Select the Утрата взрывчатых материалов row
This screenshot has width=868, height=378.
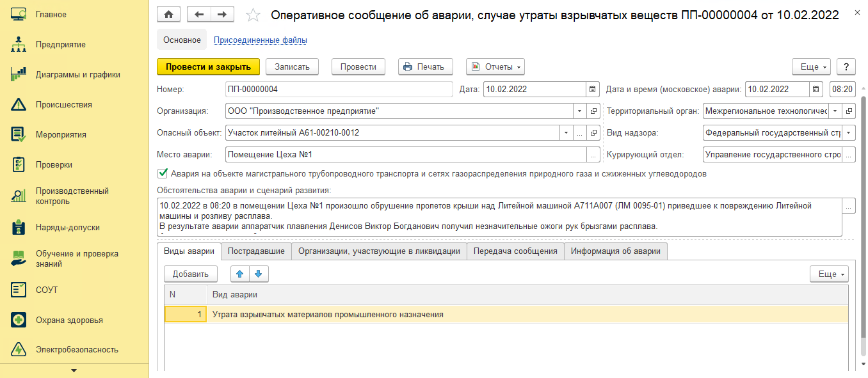click(506, 314)
